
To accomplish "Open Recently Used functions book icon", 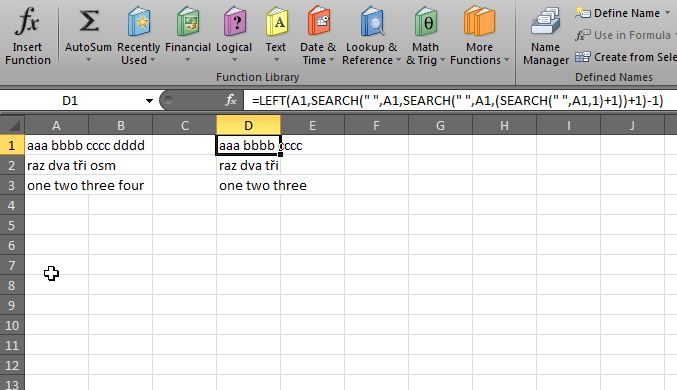I will tap(139, 22).
